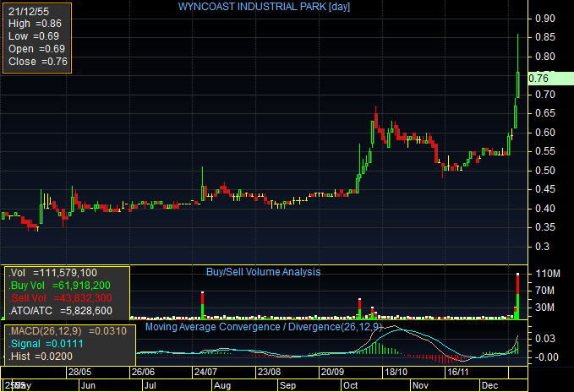Click the chart title WYNCOAST INDUSTRIAL PARK [day]
Screen dimensions: 574x392
click(264, 7)
